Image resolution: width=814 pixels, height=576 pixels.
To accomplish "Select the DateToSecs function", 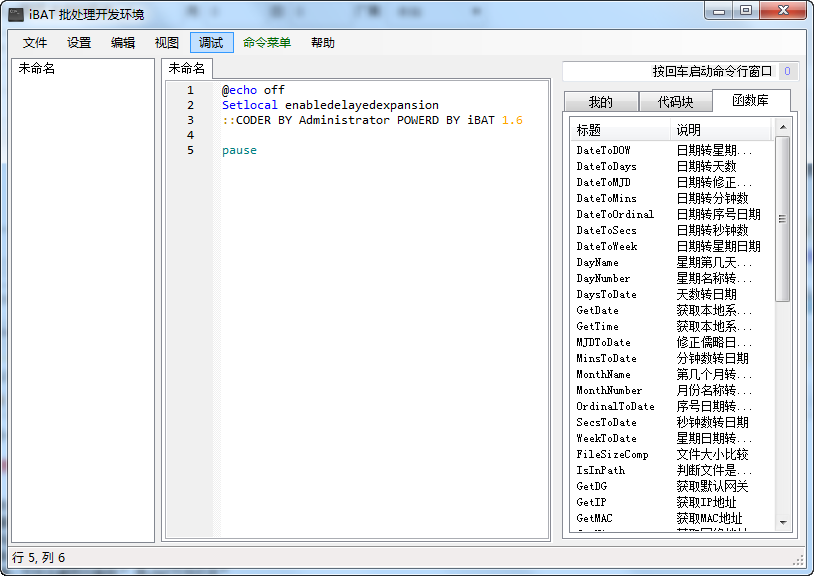I will tap(606, 230).
